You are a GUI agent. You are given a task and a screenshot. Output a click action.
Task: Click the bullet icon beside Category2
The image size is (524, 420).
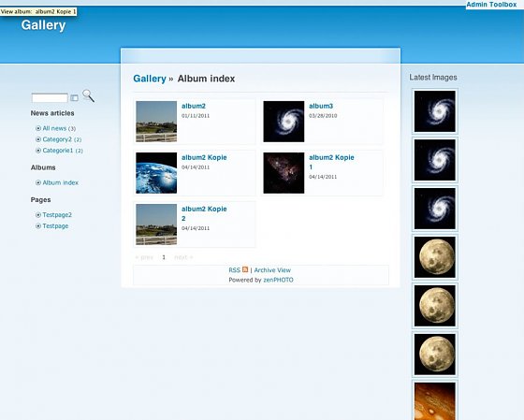click(38, 139)
